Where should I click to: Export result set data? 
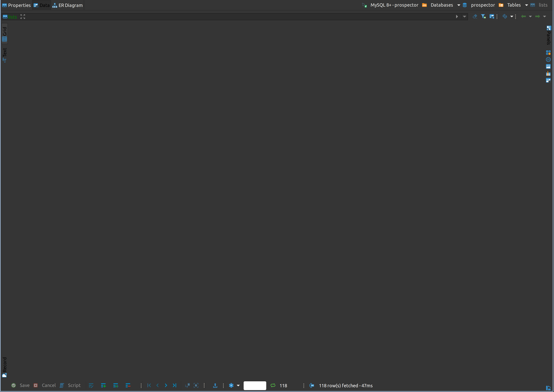click(215, 386)
